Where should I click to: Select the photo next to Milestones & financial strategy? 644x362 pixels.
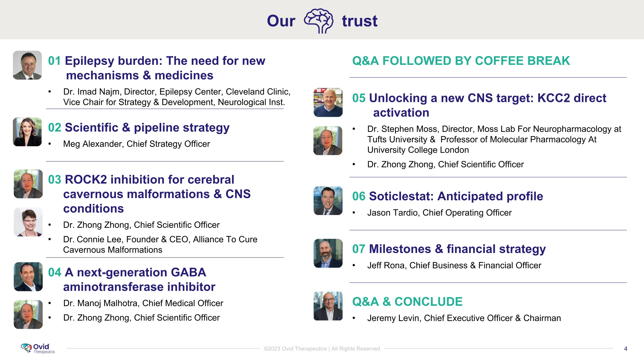point(328,253)
